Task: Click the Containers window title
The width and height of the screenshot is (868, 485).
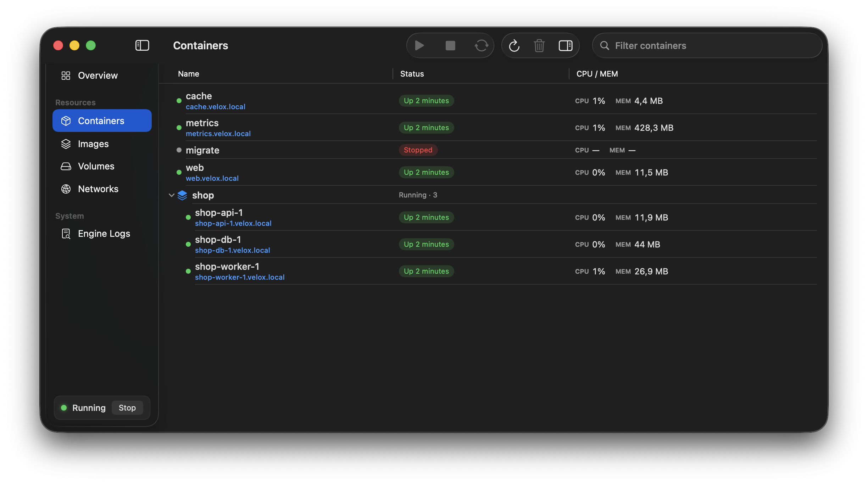Action: (201, 45)
